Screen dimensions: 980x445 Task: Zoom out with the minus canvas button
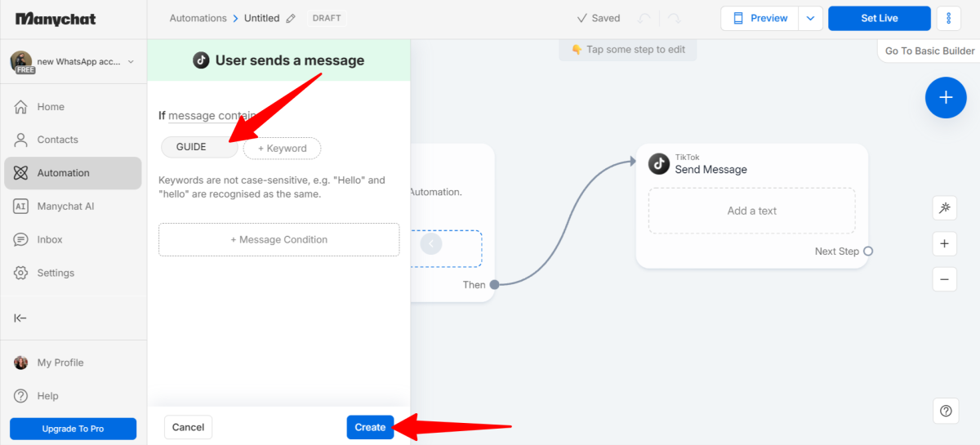[x=945, y=279]
